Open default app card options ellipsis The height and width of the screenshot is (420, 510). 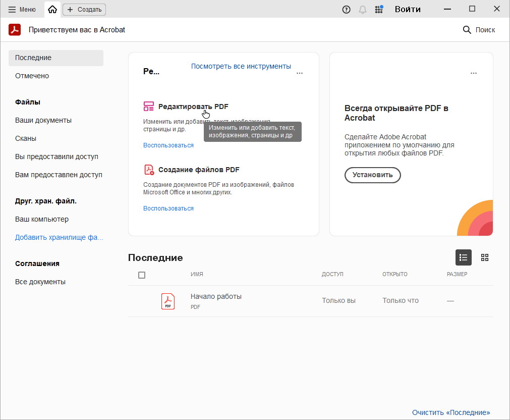(x=474, y=73)
